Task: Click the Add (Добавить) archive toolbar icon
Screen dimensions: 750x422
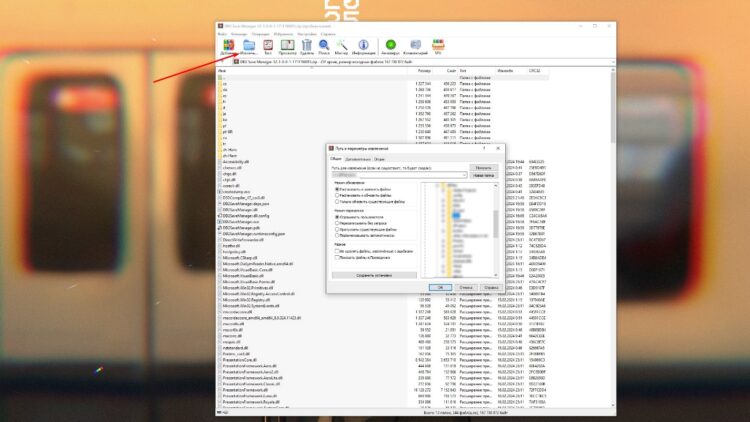Action: click(228, 46)
